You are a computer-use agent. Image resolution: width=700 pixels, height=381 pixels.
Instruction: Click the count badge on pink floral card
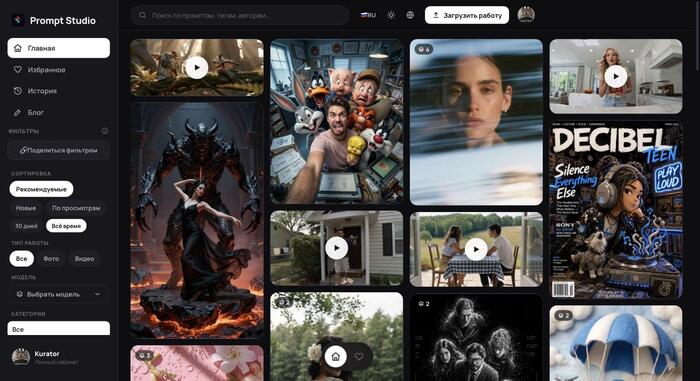click(144, 356)
